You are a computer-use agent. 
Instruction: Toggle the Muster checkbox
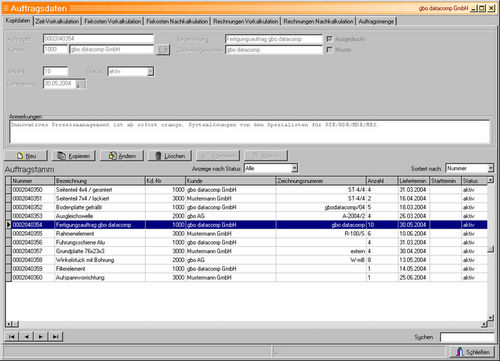pyautogui.click(x=329, y=50)
